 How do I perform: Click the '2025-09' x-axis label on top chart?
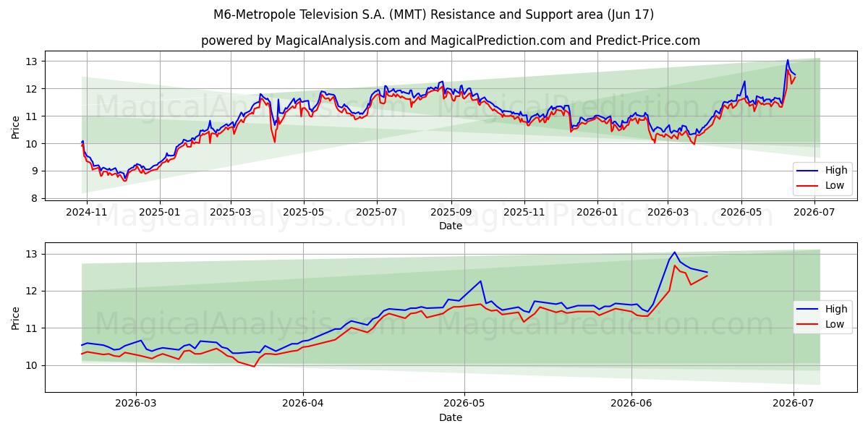coord(451,213)
